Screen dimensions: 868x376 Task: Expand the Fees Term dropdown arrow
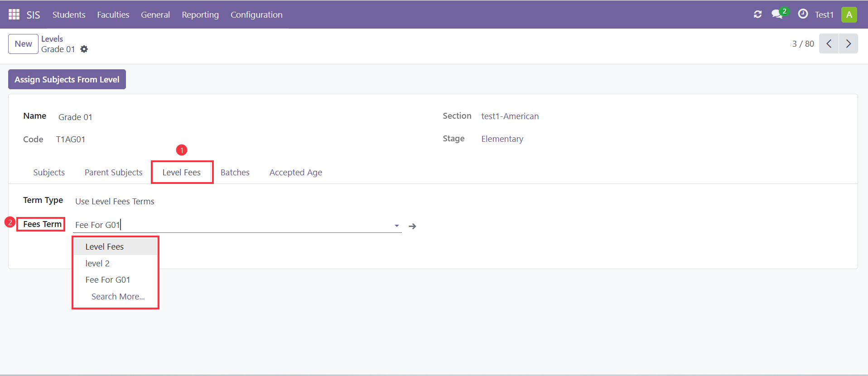tap(396, 226)
